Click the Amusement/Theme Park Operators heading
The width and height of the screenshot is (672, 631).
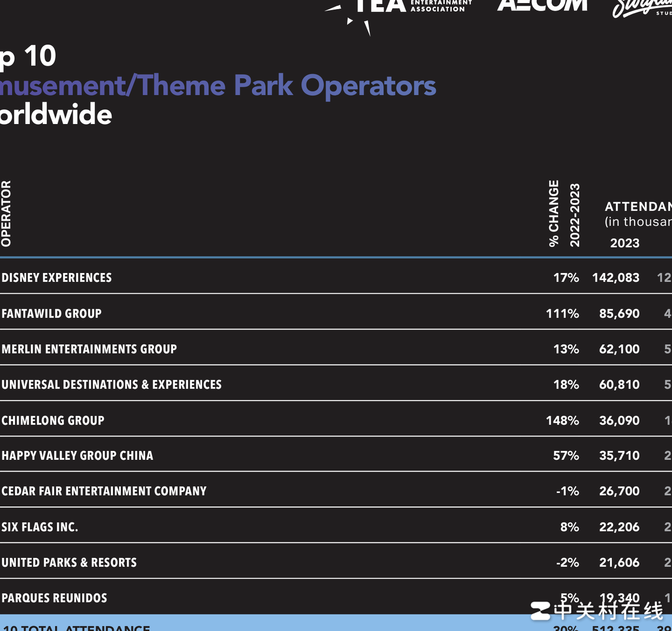click(x=218, y=86)
